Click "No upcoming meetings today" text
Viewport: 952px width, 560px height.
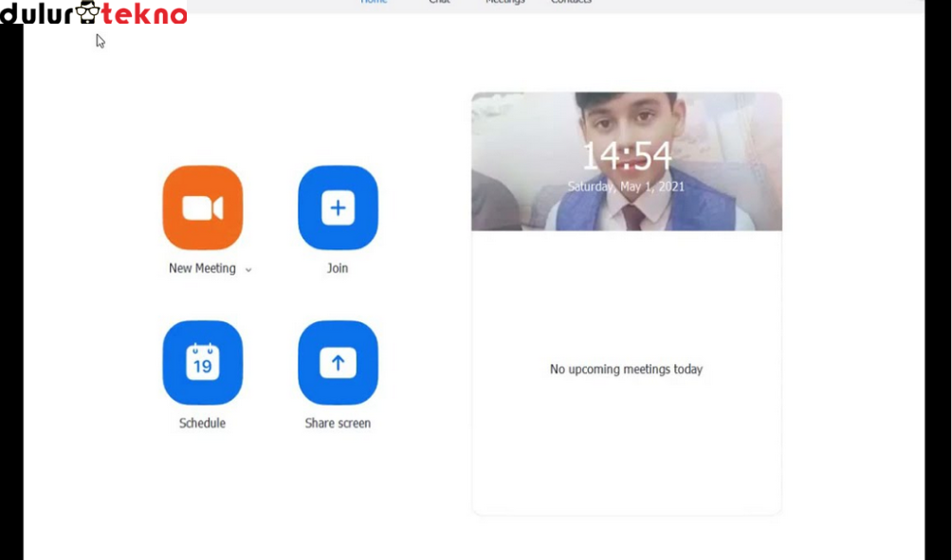(626, 369)
